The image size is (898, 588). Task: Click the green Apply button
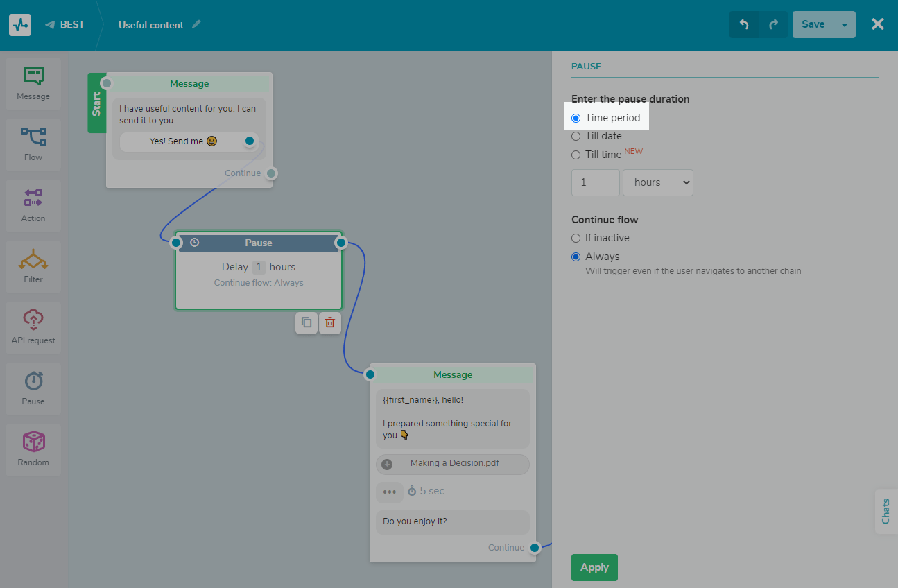(594, 567)
